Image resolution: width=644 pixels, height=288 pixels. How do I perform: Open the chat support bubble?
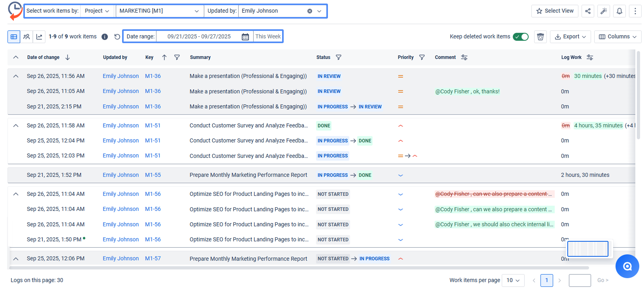pyautogui.click(x=627, y=266)
